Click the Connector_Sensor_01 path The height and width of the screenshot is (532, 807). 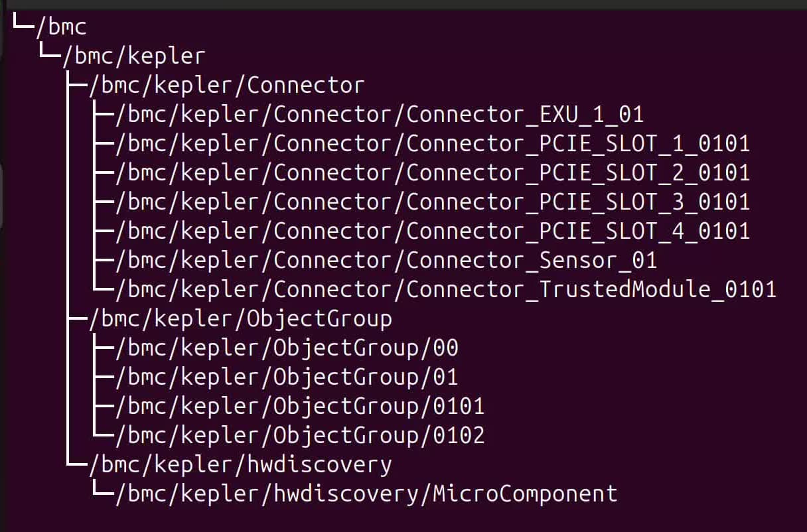point(386,260)
